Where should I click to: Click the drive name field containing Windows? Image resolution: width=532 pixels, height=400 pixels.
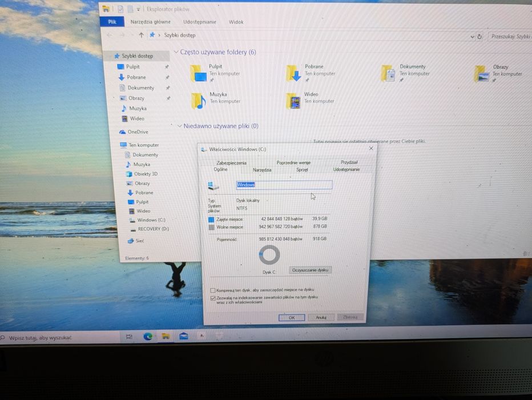pos(284,185)
